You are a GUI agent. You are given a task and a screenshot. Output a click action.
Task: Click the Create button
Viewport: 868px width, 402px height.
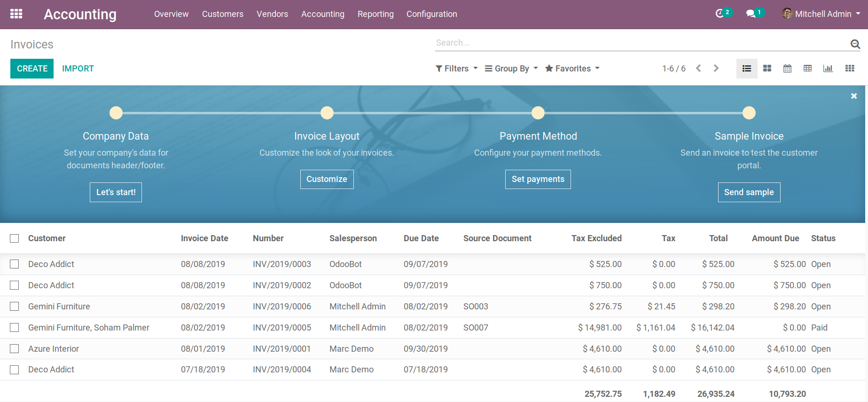32,69
